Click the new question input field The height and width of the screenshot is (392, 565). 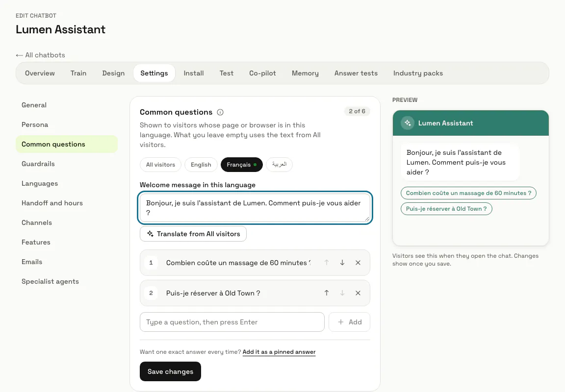pyautogui.click(x=232, y=322)
